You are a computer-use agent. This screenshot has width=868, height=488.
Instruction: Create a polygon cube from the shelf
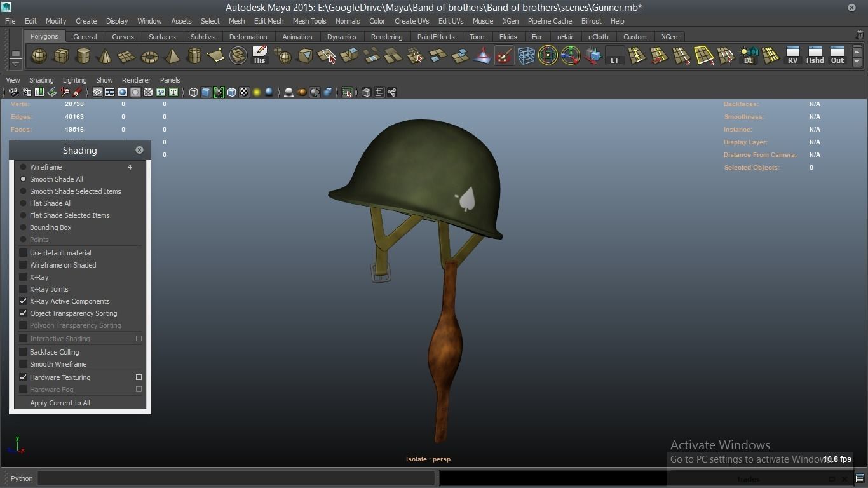61,56
